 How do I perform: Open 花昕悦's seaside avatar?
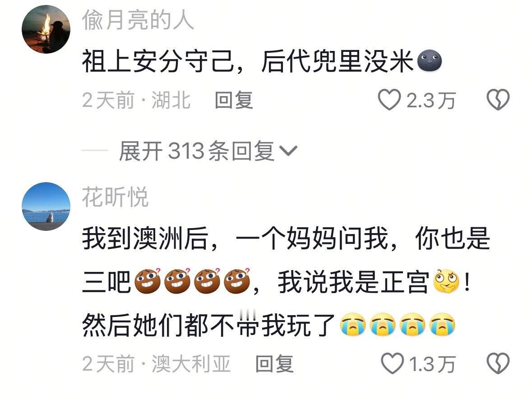click(46, 207)
